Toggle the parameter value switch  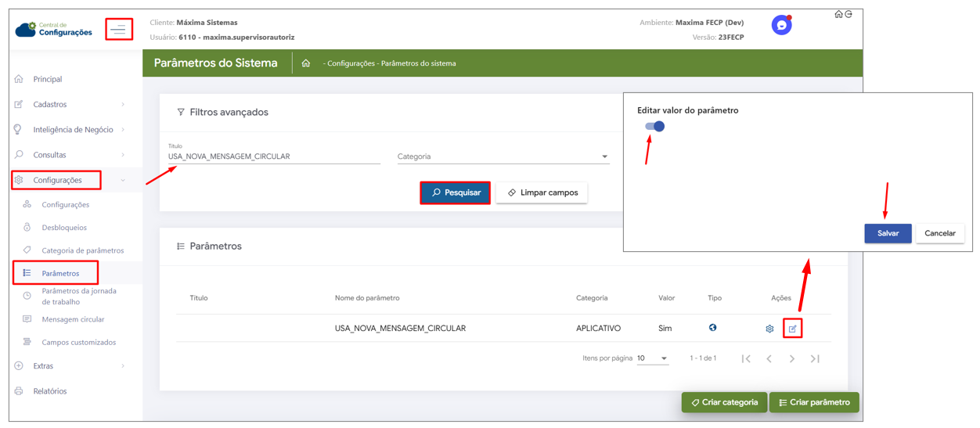click(x=654, y=126)
